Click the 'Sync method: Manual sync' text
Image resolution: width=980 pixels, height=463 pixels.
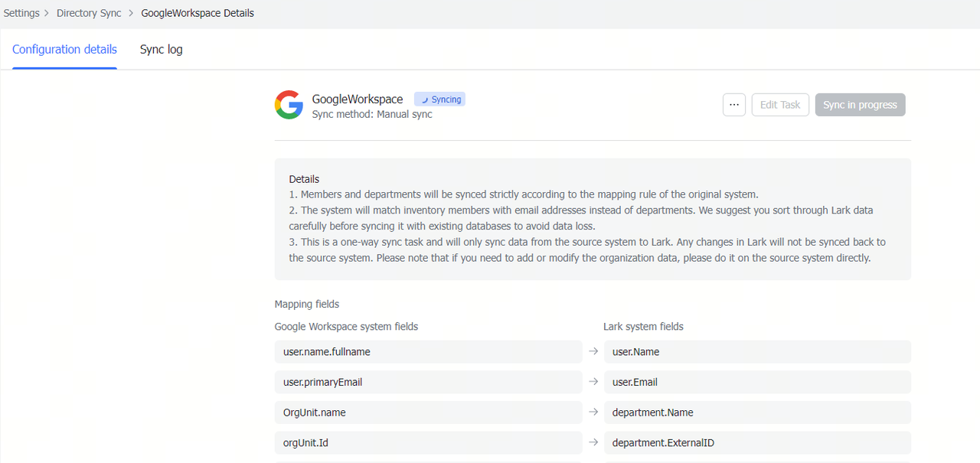pos(372,114)
